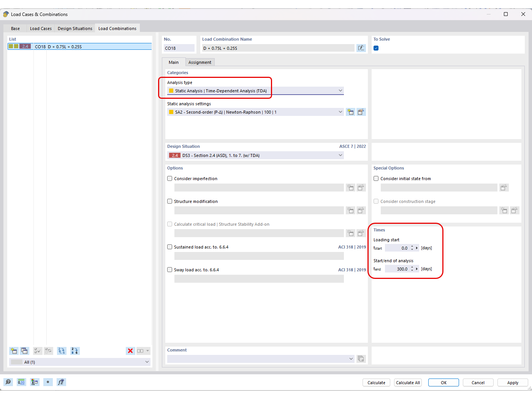New stability analysis settings icon
The image size is (532, 399).
[x=350, y=233]
